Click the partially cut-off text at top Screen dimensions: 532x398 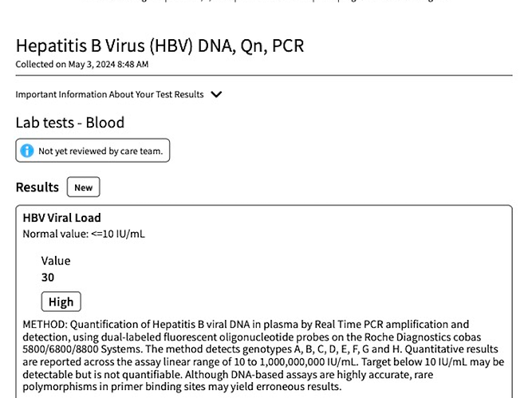(x=265, y=1)
